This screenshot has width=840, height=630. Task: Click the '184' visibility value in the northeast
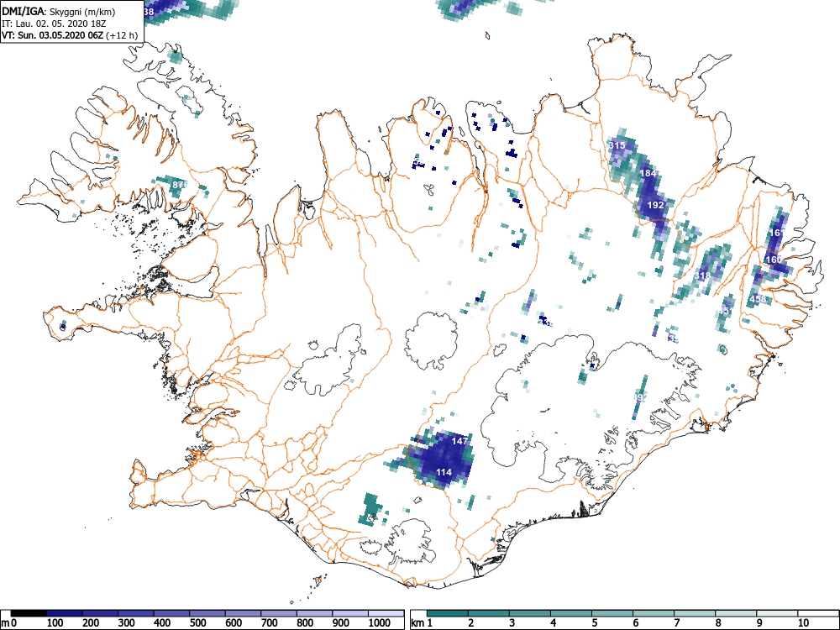click(x=648, y=173)
